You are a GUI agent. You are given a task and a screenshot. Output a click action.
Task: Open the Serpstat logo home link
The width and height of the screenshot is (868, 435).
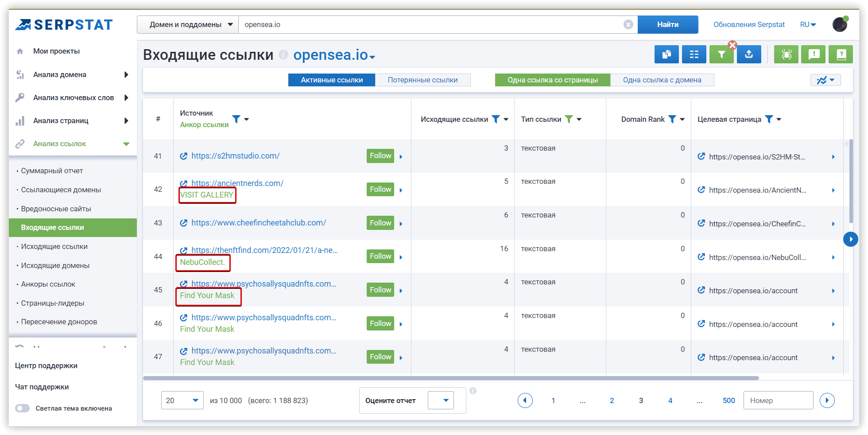[64, 24]
